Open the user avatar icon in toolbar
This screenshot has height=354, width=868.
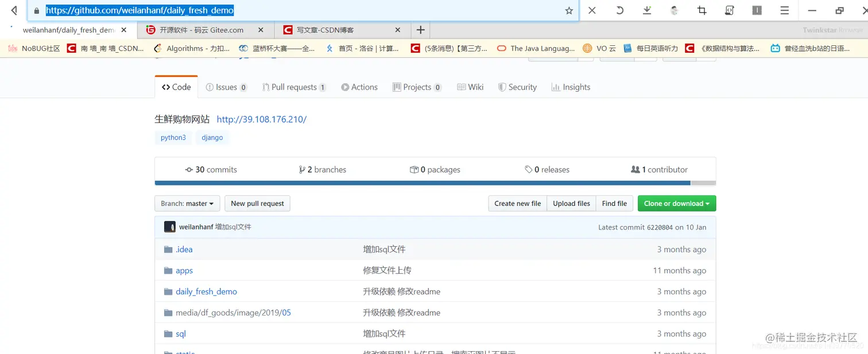coord(675,10)
